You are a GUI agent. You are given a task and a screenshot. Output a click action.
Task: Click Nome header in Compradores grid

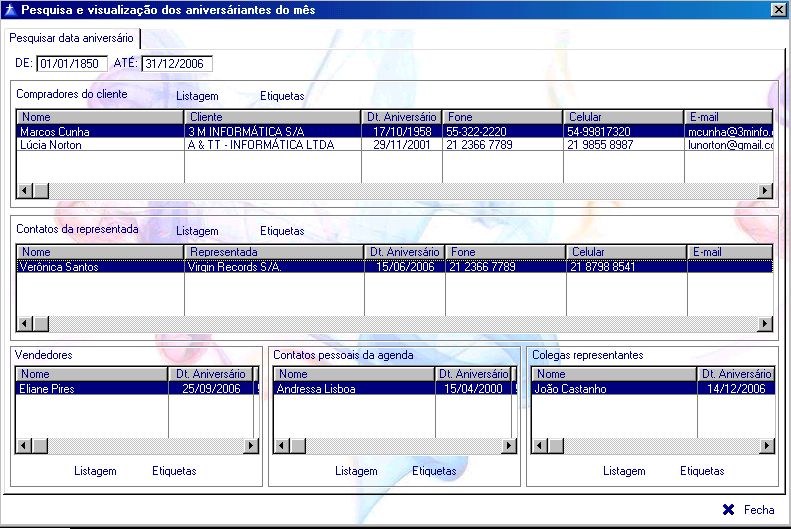pos(100,117)
